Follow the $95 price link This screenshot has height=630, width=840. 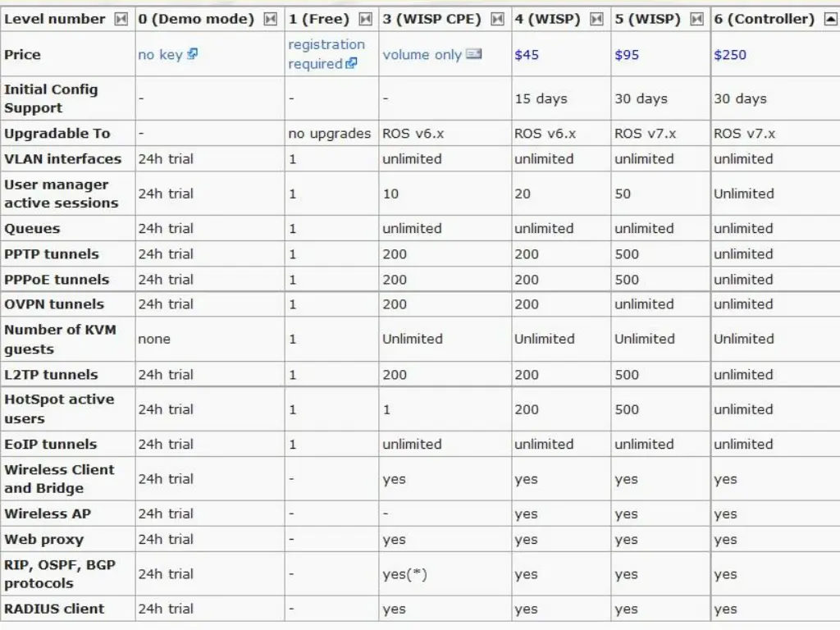[627, 55]
